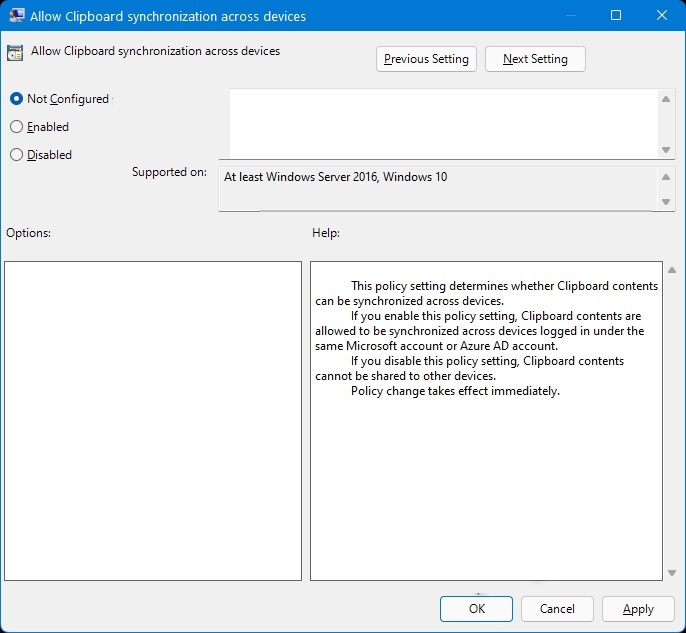This screenshot has width=686, height=633.
Task: Click the title bar policy editor icon
Action: pyautogui.click(x=16, y=15)
